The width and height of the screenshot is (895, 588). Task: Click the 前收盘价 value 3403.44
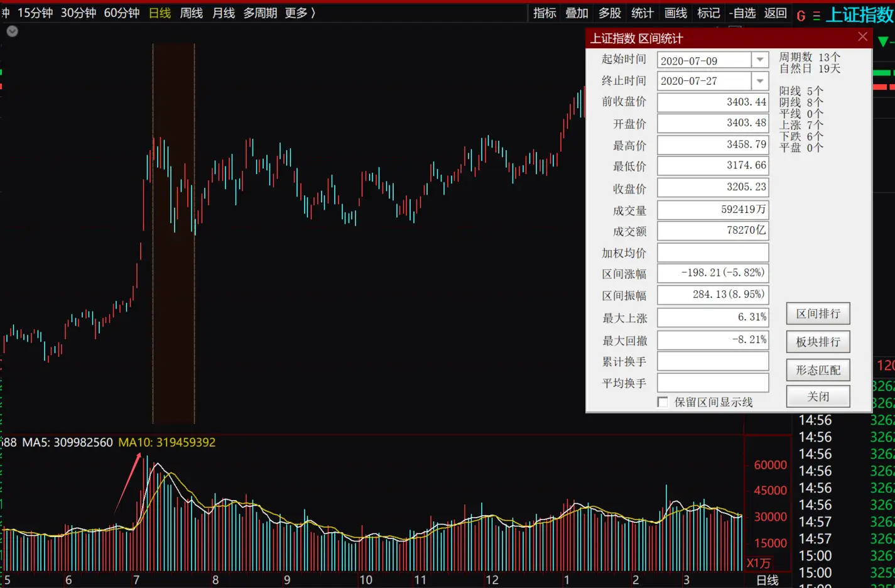click(x=713, y=102)
